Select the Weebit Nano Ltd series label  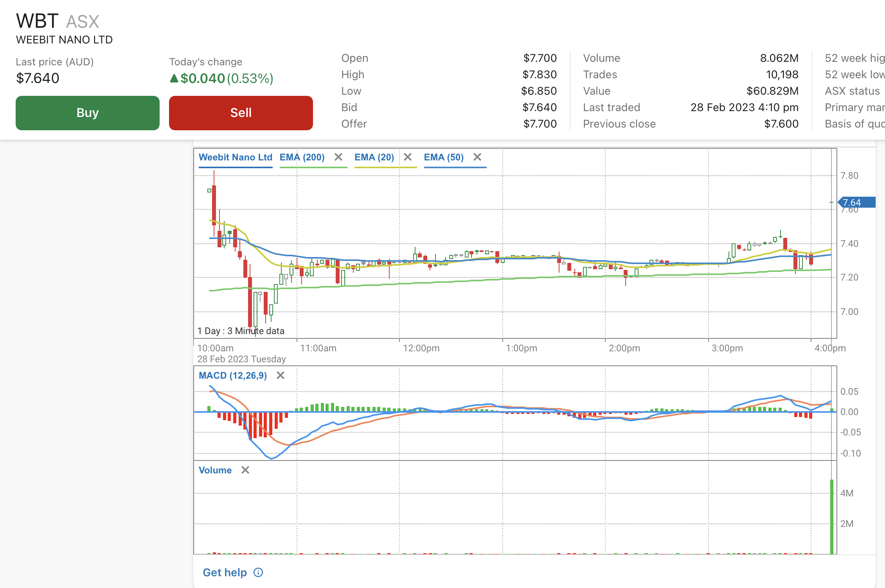pyautogui.click(x=235, y=157)
